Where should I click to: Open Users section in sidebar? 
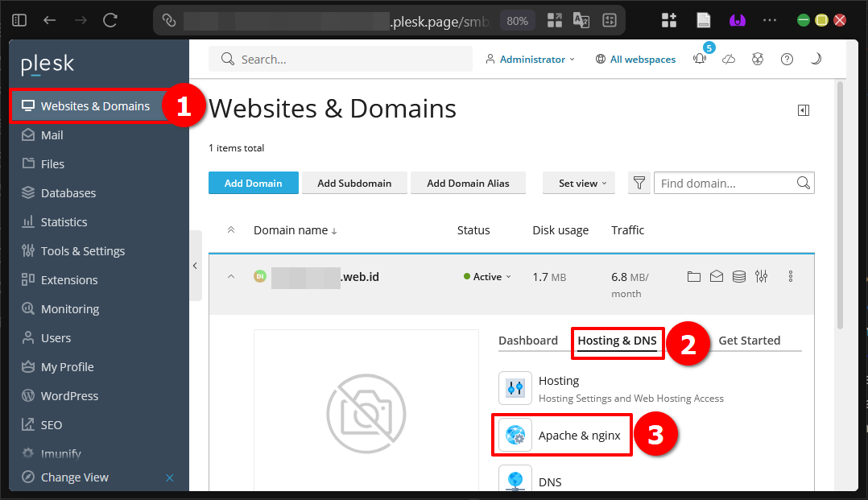click(47, 338)
